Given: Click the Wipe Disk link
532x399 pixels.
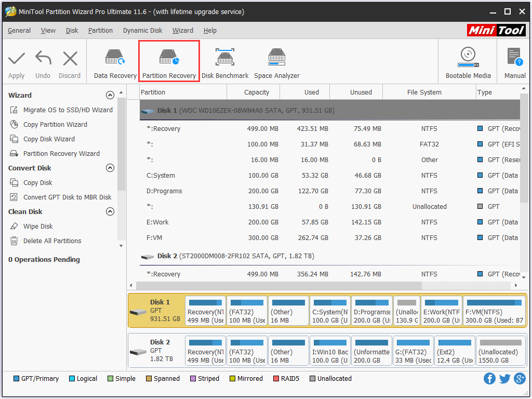Looking at the screenshot, I should tap(38, 227).
